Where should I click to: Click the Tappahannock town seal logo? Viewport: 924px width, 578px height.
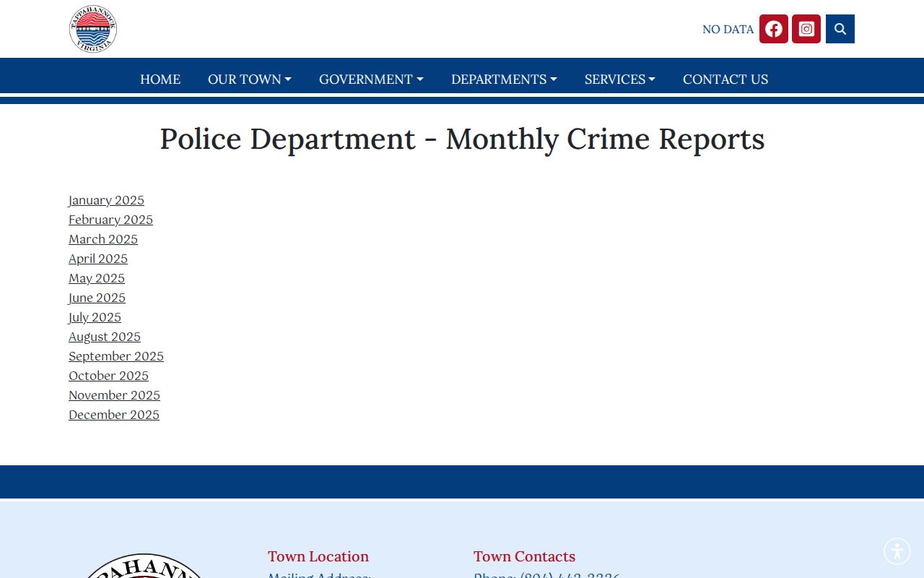93,29
